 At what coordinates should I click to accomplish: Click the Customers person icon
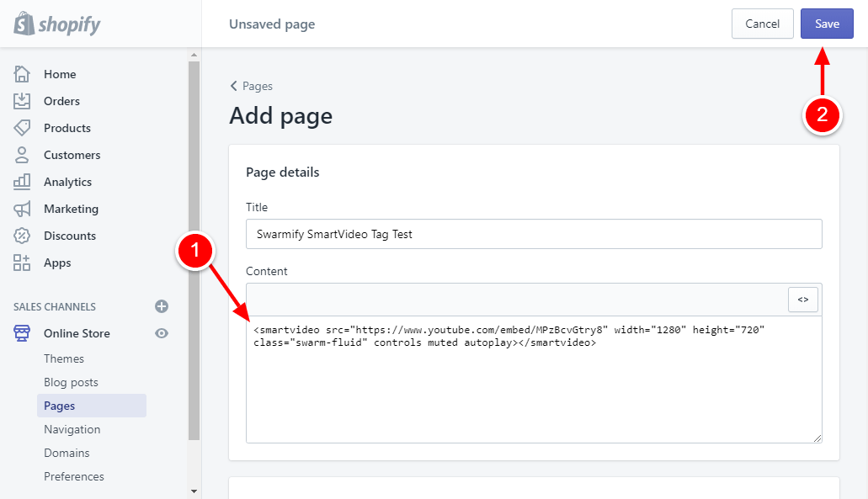pyautogui.click(x=22, y=155)
